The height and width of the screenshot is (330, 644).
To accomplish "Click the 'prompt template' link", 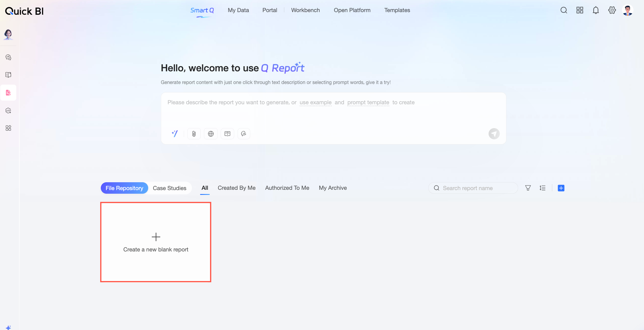I will 368,102.
